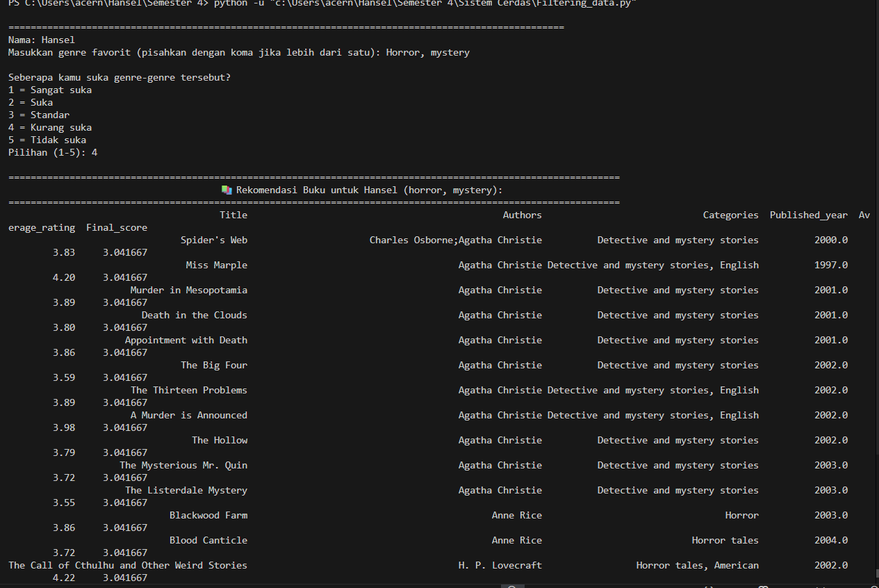The width and height of the screenshot is (879, 588).
Task: Click category 'Horror tales, American'
Action: point(698,565)
